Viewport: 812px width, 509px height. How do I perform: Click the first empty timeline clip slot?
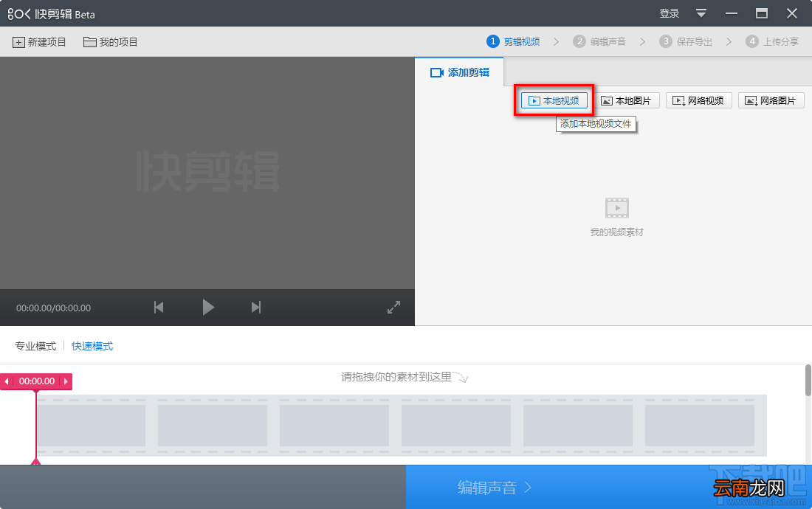coord(91,425)
